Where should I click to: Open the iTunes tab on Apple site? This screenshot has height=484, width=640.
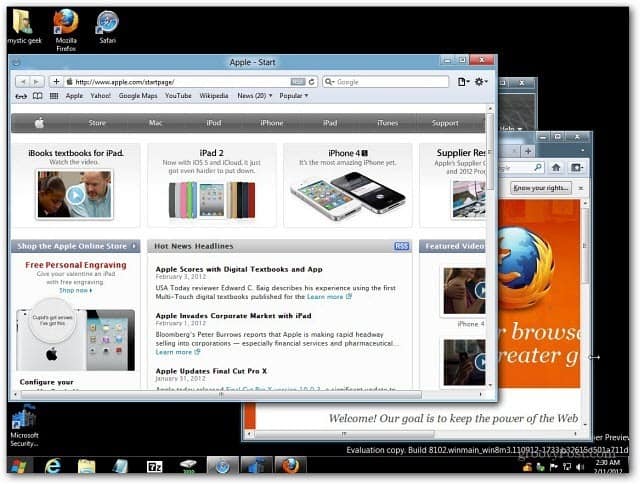[x=387, y=123]
